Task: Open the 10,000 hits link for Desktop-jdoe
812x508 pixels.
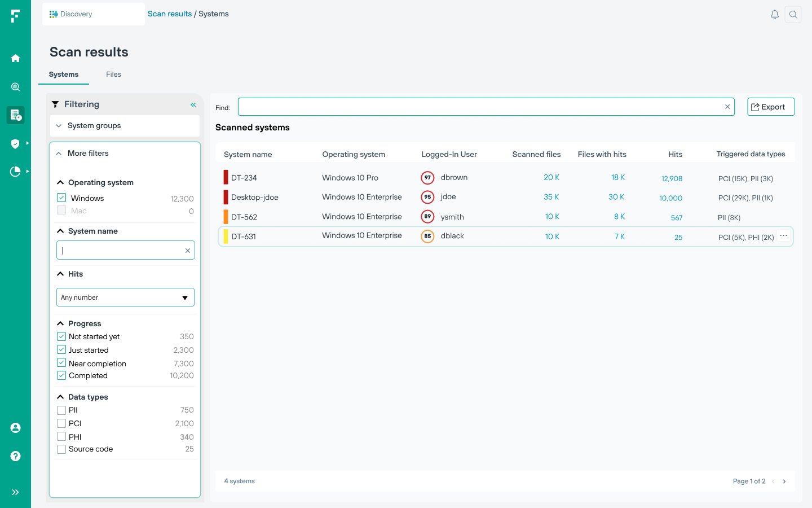Action: (670, 198)
